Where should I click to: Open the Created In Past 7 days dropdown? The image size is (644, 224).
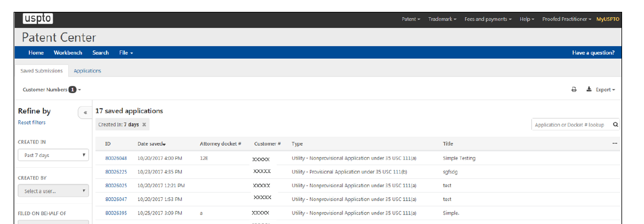coord(53,155)
